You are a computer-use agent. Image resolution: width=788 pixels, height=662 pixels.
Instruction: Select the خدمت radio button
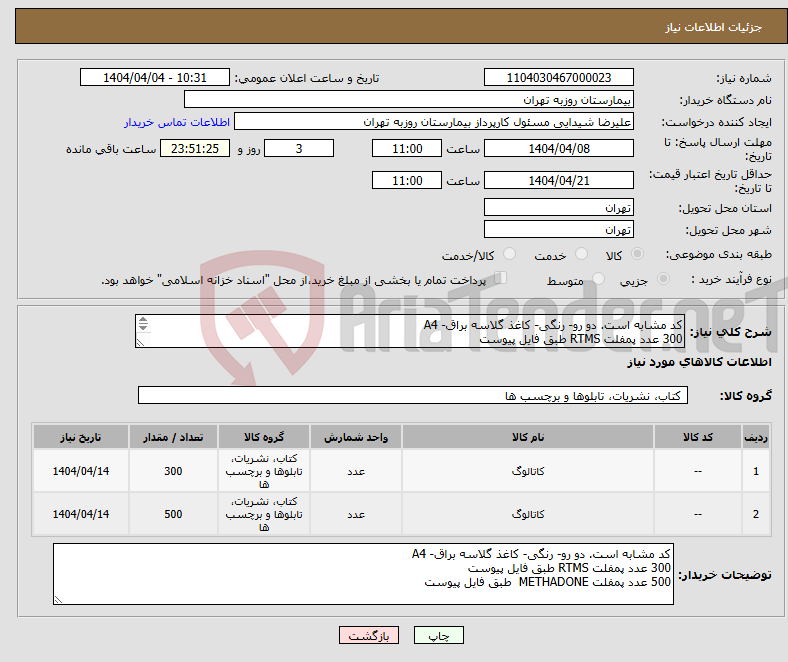581,254
